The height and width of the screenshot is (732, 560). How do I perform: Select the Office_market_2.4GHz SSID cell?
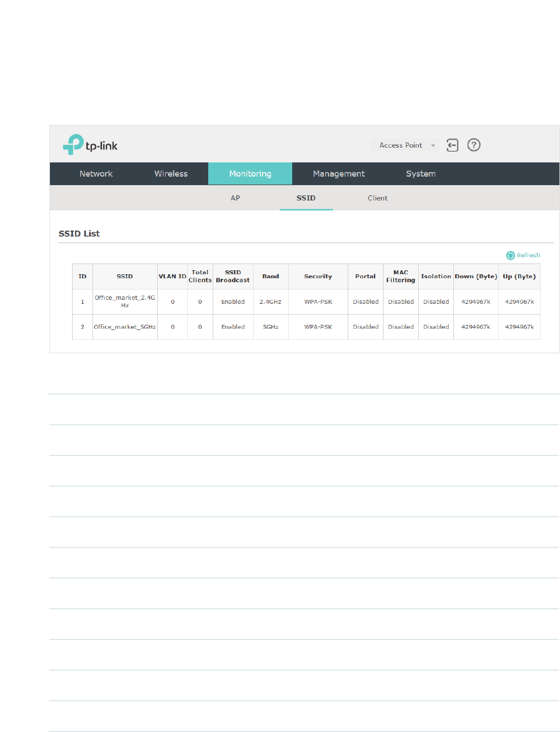(x=125, y=302)
